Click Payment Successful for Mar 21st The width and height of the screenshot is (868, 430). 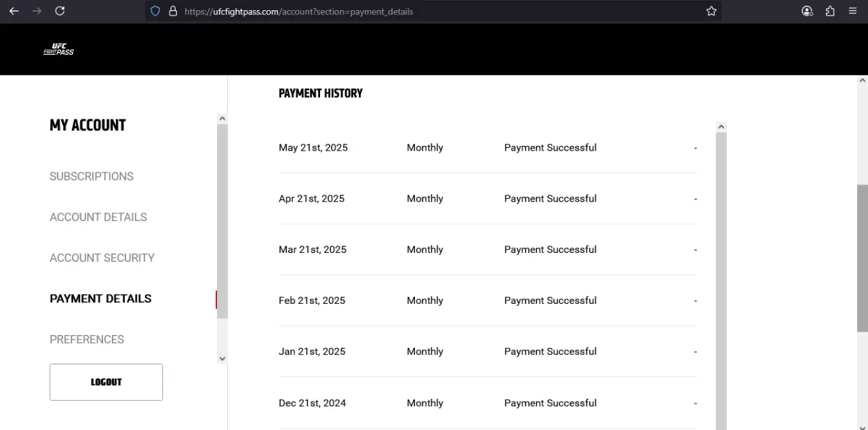551,250
